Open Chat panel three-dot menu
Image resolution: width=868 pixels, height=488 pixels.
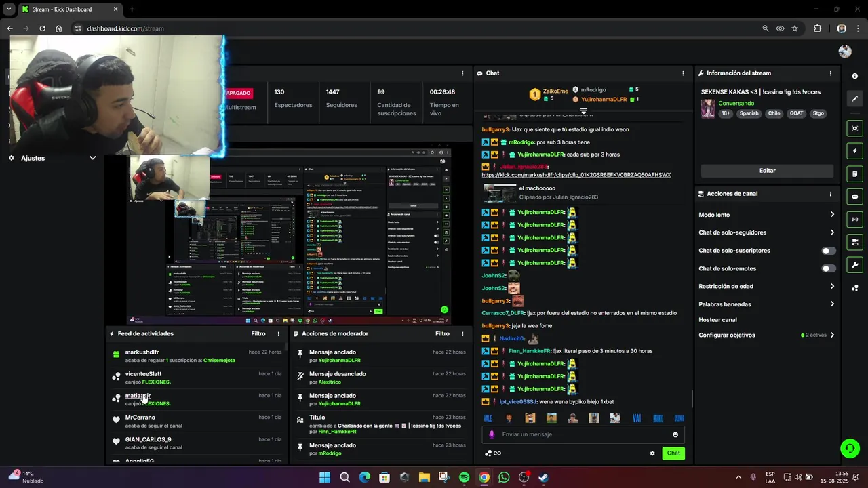click(x=683, y=73)
